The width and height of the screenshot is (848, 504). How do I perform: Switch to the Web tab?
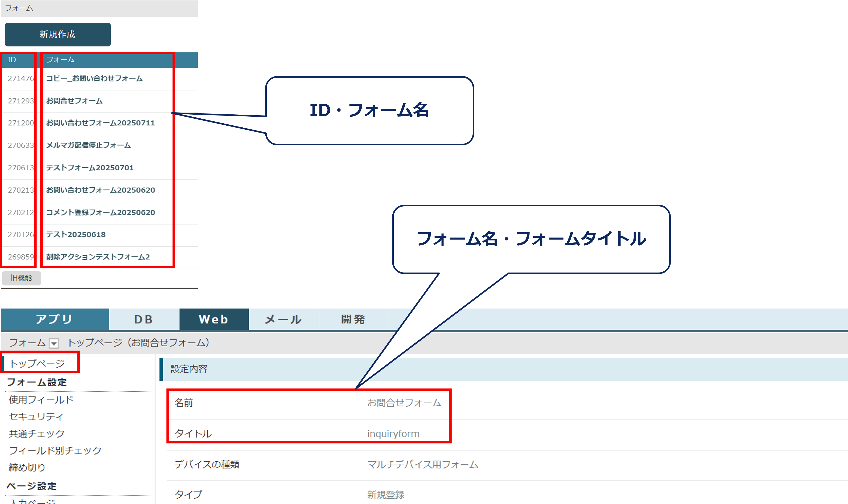click(214, 319)
